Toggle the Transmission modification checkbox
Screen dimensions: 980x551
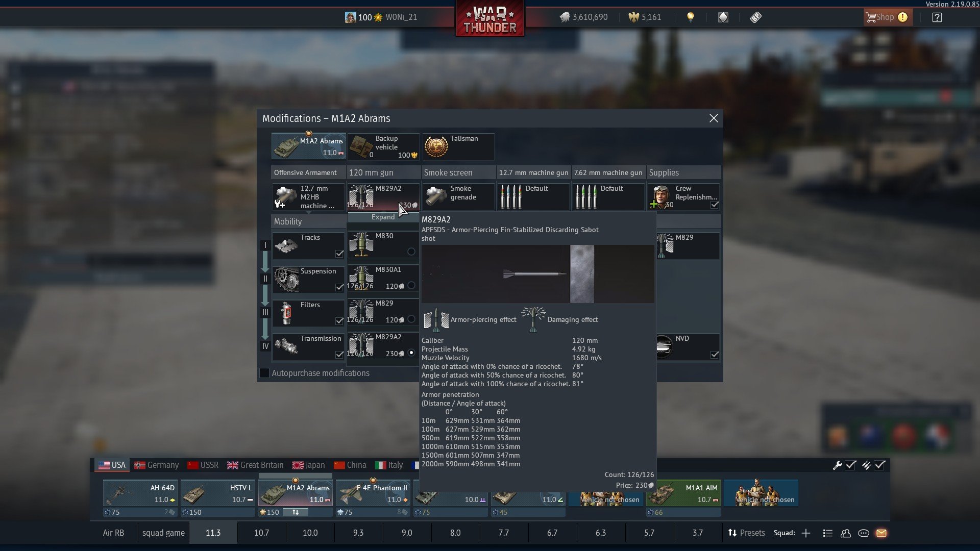pos(339,355)
